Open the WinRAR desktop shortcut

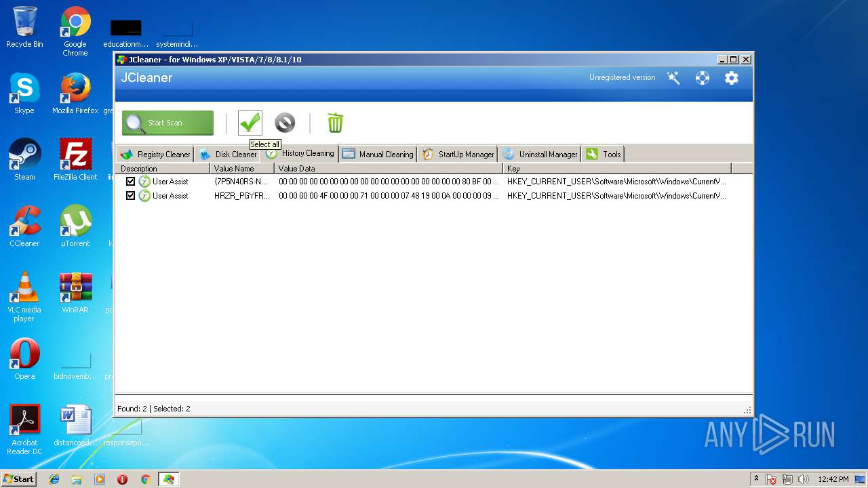click(x=75, y=293)
